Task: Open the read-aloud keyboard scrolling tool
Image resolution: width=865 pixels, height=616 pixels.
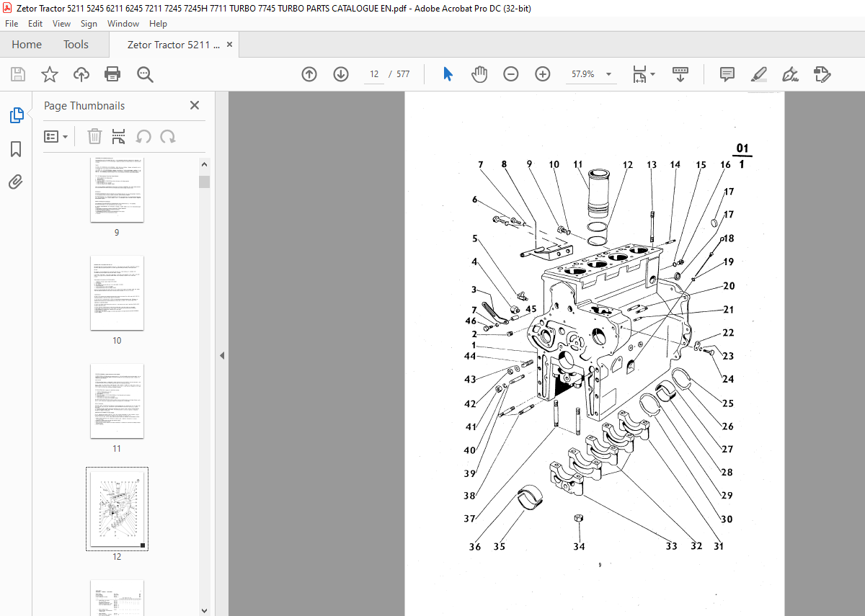Action: (681, 74)
